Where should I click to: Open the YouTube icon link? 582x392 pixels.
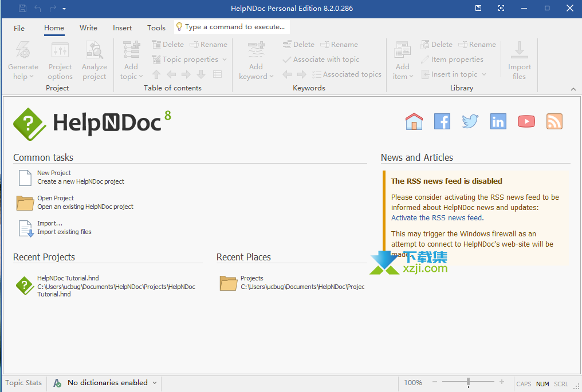(526, 121)
